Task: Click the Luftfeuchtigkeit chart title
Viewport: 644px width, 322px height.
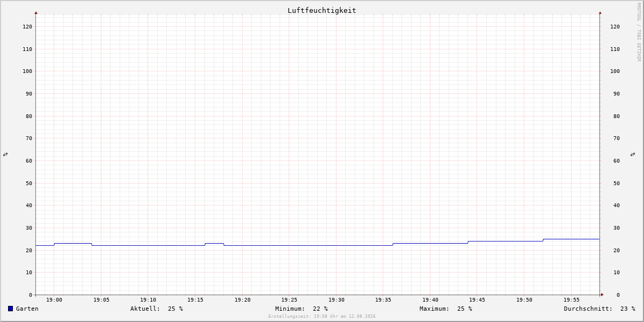Action: click(321, 10)
